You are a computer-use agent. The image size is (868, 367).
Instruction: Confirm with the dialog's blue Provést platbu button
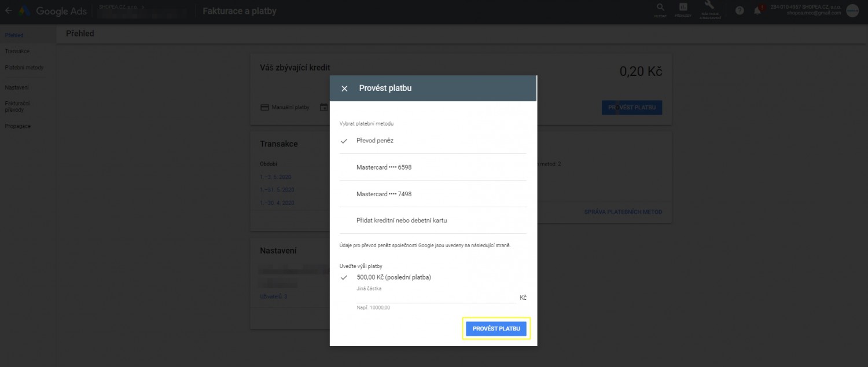pyautogui.click(x=496, y=329)
